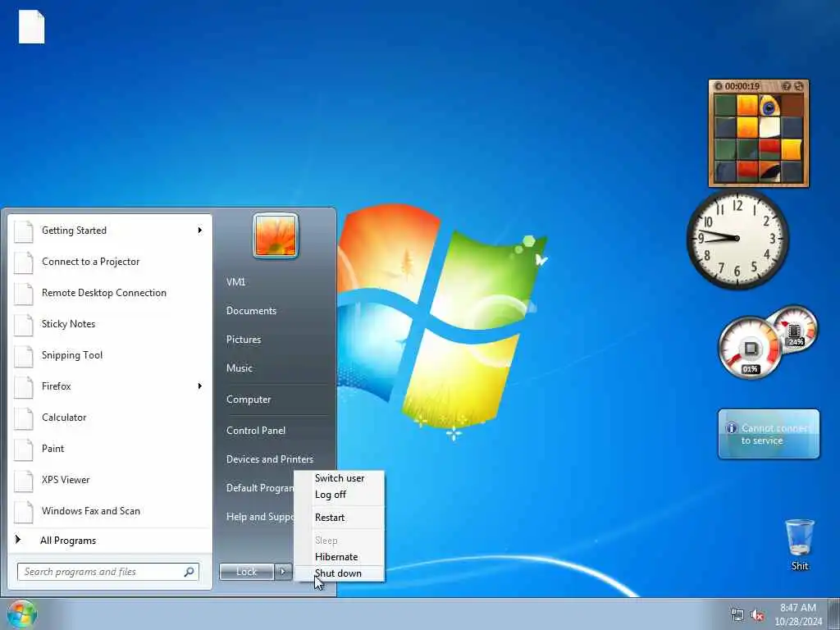Click the network icon in system tray
840x630 pixels.
(x=737, y=615)
